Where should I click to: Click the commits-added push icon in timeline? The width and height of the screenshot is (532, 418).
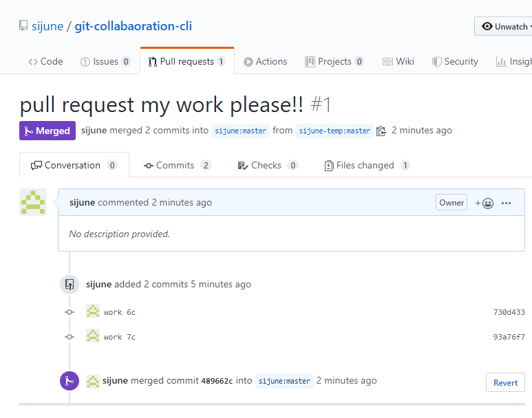[x=70, y=284]
